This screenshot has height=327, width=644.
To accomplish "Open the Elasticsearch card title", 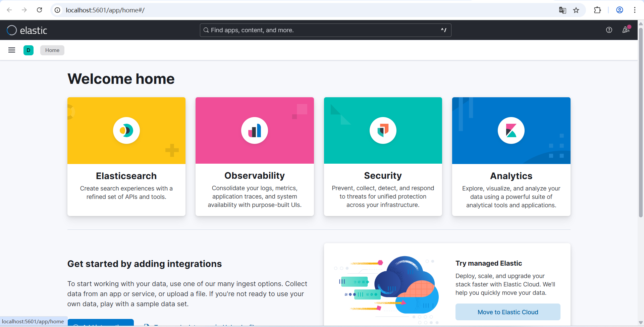I will point(126,176).
